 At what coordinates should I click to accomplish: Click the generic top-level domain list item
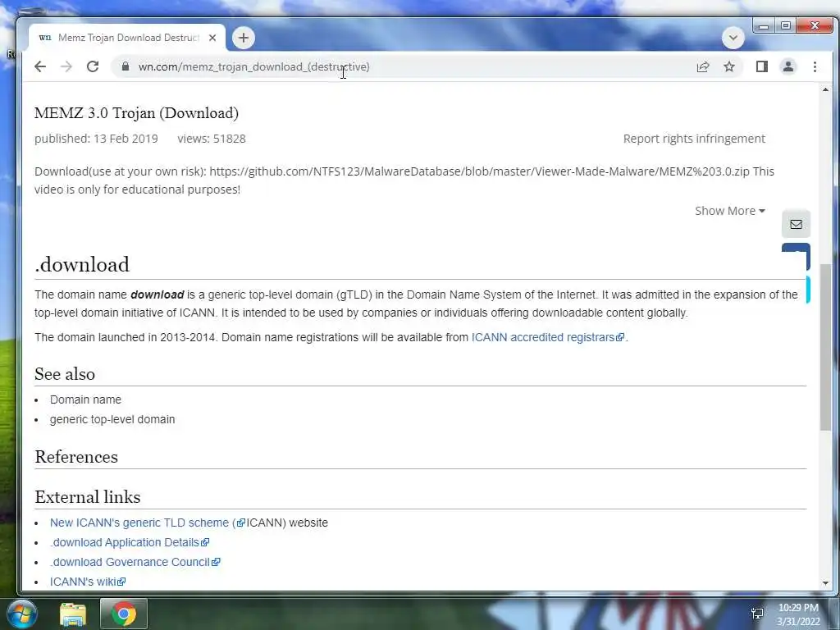112,419
